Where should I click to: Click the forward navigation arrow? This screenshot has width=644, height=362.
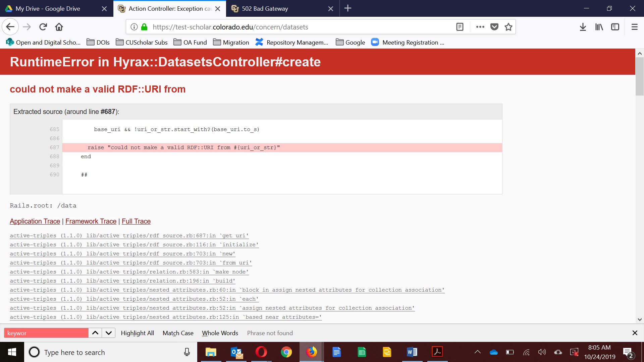click(x=27, y=27)
